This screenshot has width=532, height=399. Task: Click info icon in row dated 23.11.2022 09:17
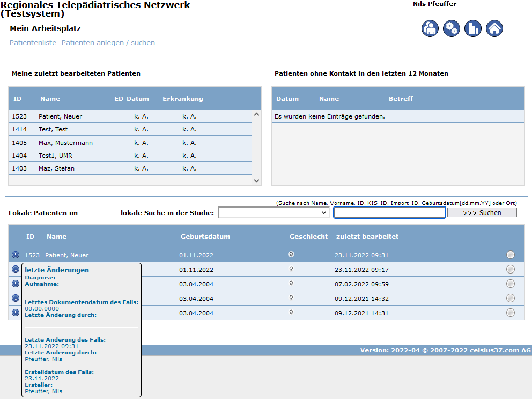pos(16,269)
